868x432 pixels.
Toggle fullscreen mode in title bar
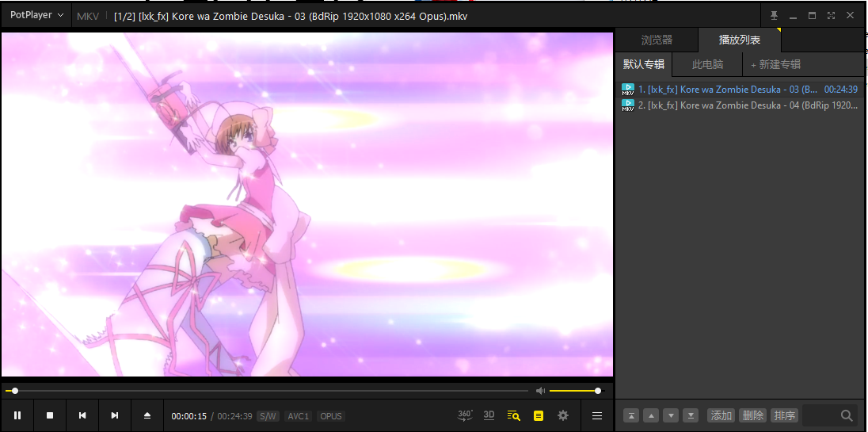tap(831, 16)
